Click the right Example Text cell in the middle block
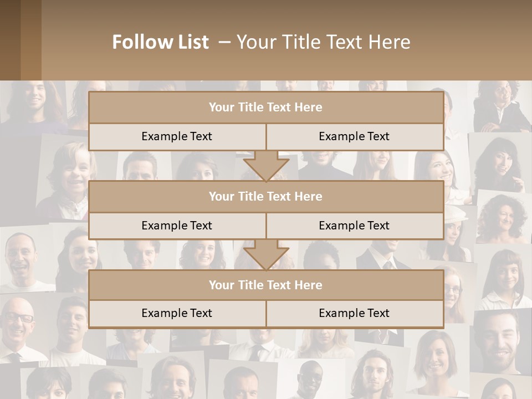The height and width of the screenshot is (399, 532). point(354,226)
